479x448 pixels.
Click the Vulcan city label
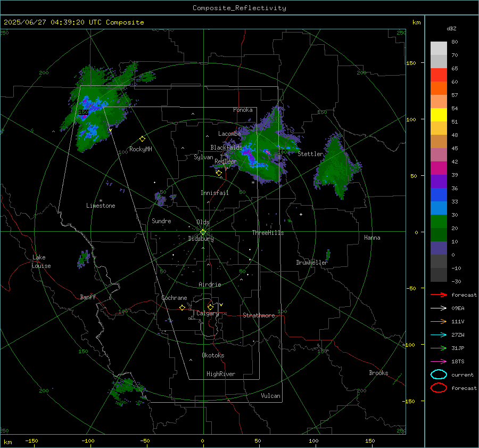click(271, 396)
